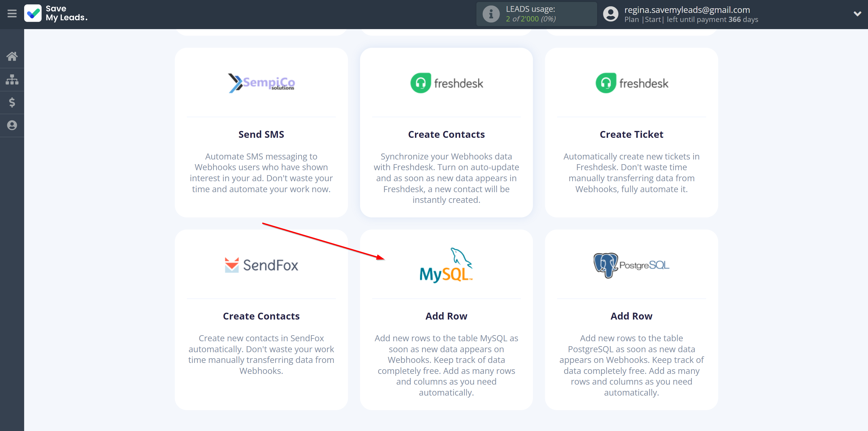Click the Create Ticket description text
The height and width of the screenshot is (431, 868).
[x=631, y=173]
